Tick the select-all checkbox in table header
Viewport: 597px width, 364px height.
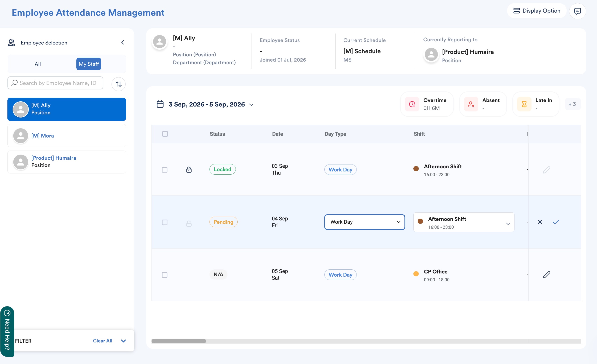165,134
